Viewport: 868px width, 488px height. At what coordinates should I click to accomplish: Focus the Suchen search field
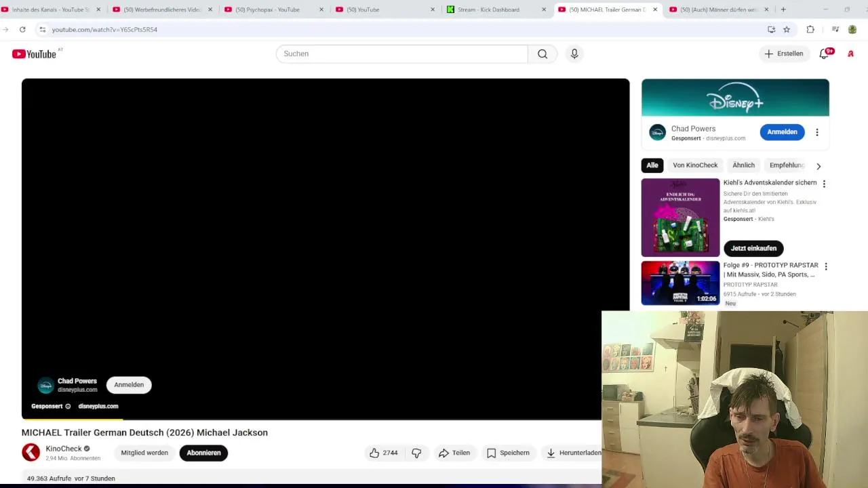pyautogui.click(x=402, y=54)
